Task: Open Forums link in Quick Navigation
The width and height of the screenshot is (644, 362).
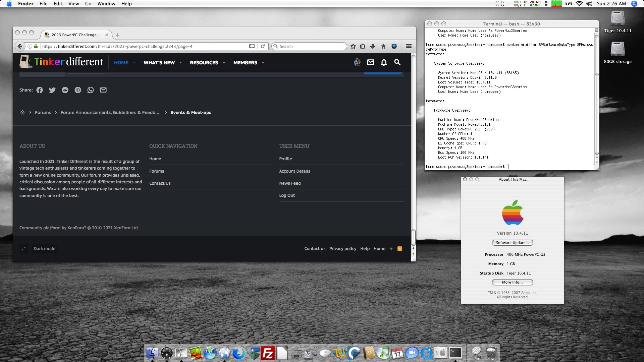Action: [157, 171]
